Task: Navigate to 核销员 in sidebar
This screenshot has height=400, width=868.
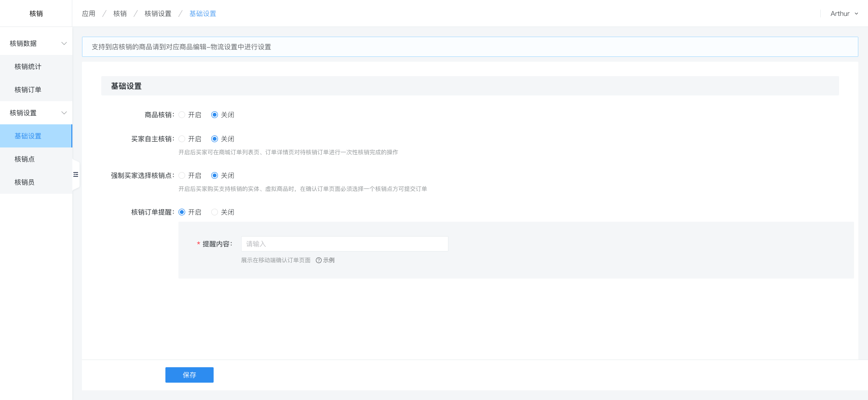Action: coord(25,182)
